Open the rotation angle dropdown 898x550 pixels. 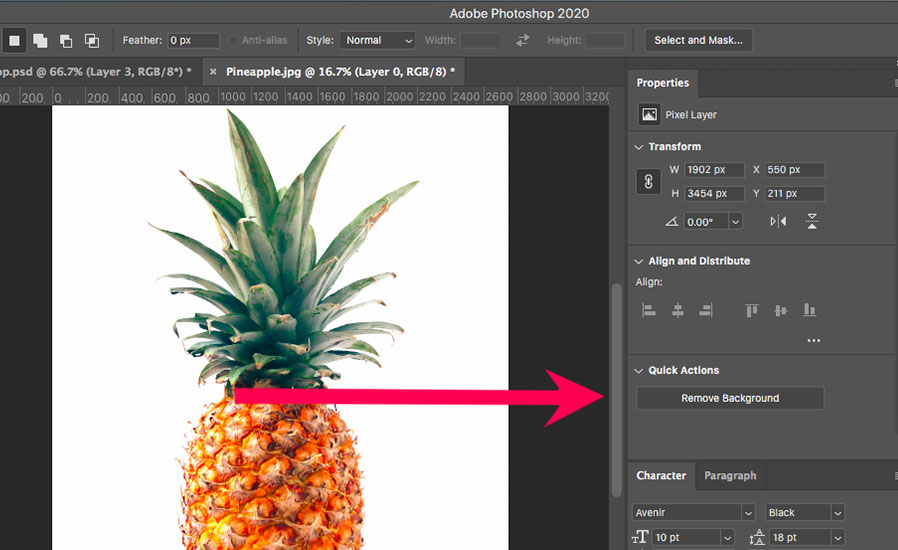(736, 222)
